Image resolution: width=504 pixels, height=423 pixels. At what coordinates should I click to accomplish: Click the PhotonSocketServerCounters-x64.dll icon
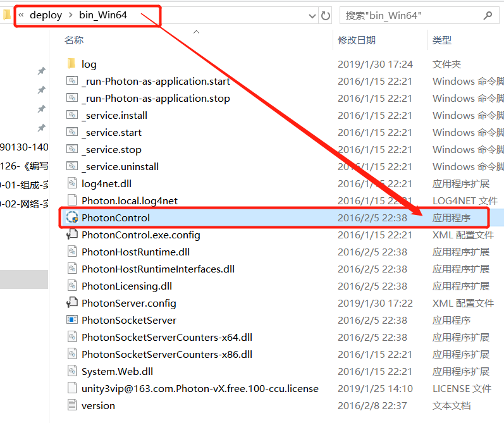72,336
